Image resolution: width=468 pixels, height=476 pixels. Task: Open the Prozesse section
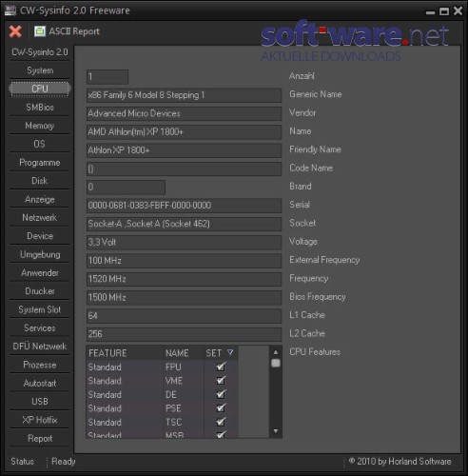pyautogui.click(x=40, y=365)
